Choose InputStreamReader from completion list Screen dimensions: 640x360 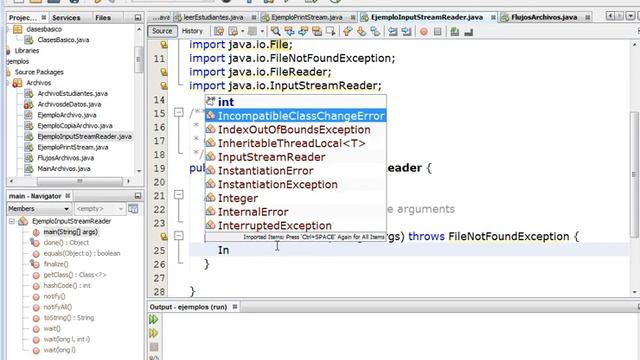coord(296,157)
